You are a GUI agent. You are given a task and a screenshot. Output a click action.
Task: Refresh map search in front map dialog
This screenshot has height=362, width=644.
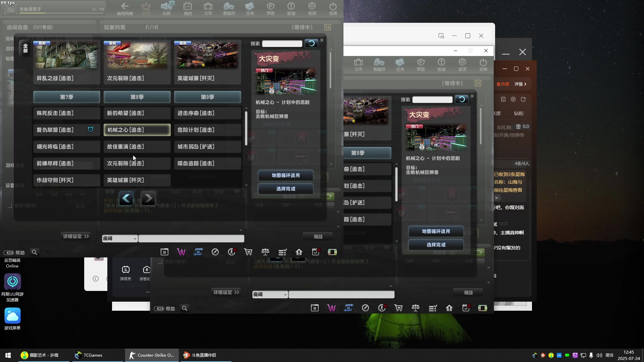(x=311, y=43)
